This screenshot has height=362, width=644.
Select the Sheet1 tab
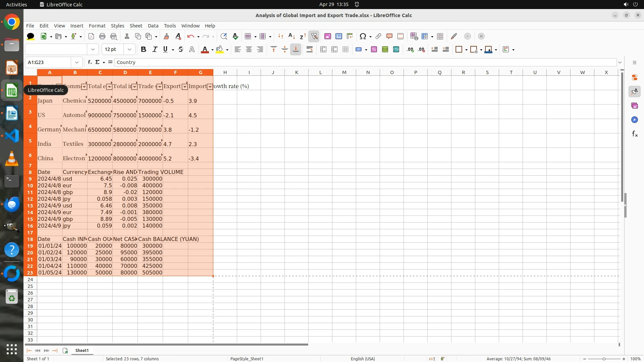click(82, 350)
